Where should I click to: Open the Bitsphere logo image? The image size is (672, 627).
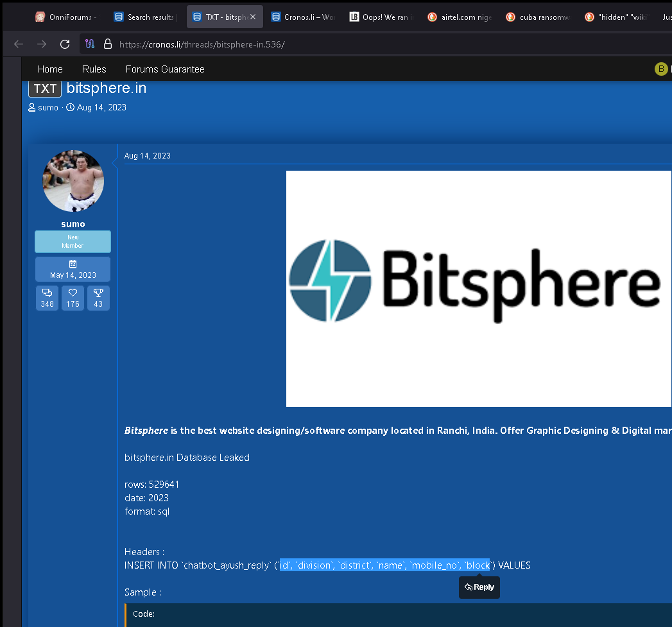pyautogui.click(x=479, y=289)
